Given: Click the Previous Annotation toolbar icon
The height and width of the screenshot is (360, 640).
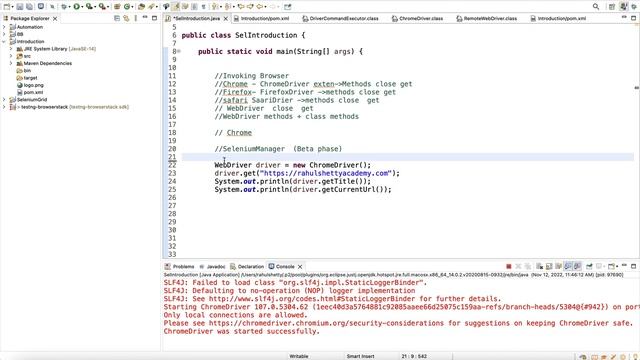Looking at the screenshot, I should coord(227,7).
